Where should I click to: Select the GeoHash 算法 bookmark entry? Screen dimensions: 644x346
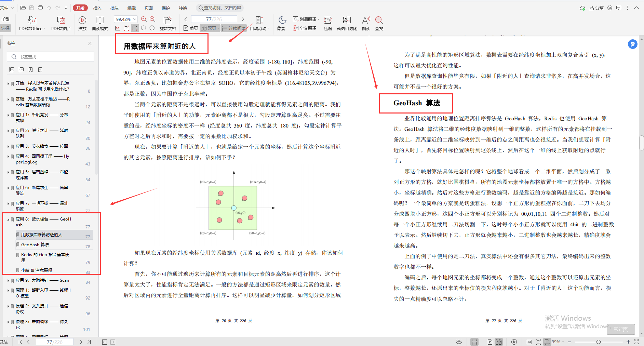click(x=35, y=244)
